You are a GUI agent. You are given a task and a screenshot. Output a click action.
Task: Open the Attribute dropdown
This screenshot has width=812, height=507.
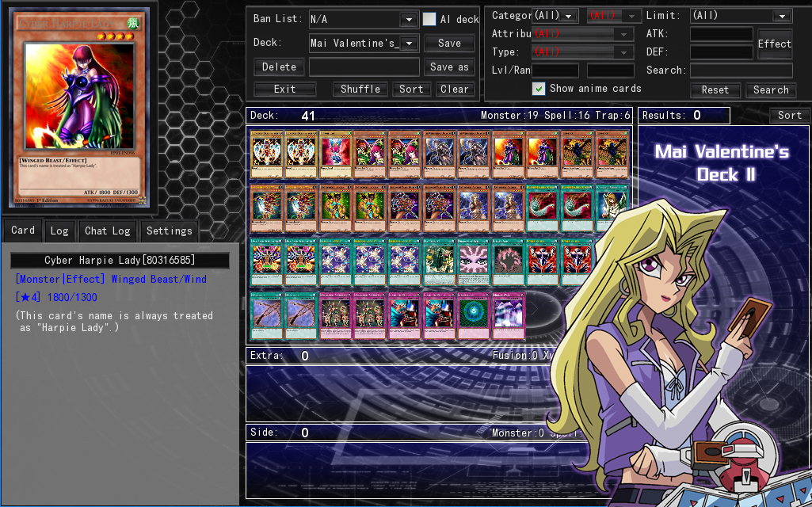tap(582, 33)
